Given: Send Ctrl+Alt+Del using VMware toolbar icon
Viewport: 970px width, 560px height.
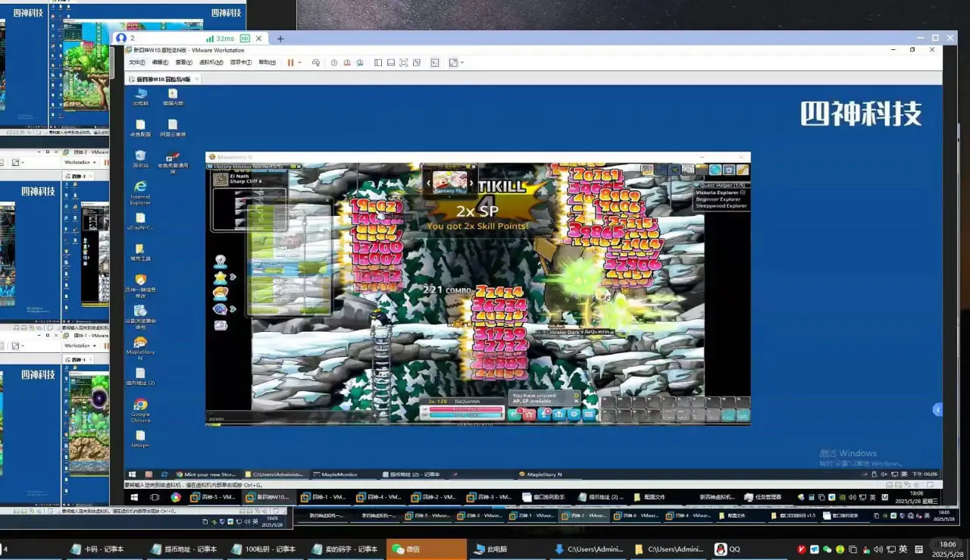Looking at the screenshot, I should pyautogui.click(x=316, y=63).
